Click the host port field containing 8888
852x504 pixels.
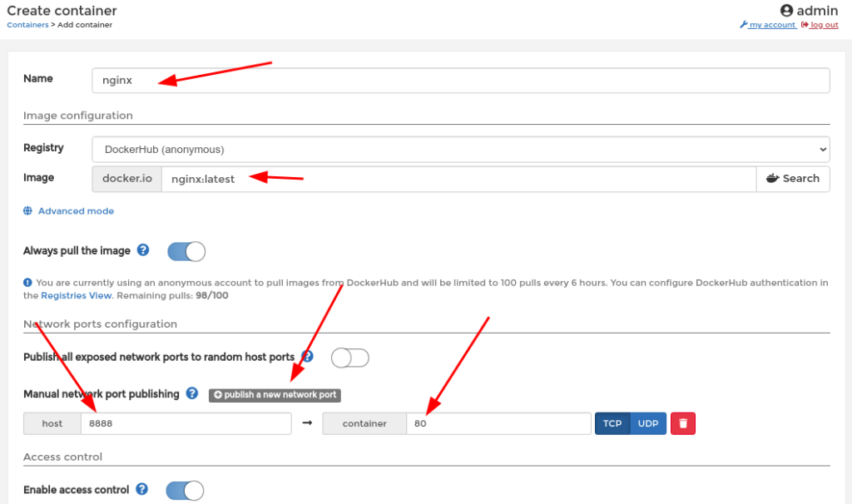(186, 423)
